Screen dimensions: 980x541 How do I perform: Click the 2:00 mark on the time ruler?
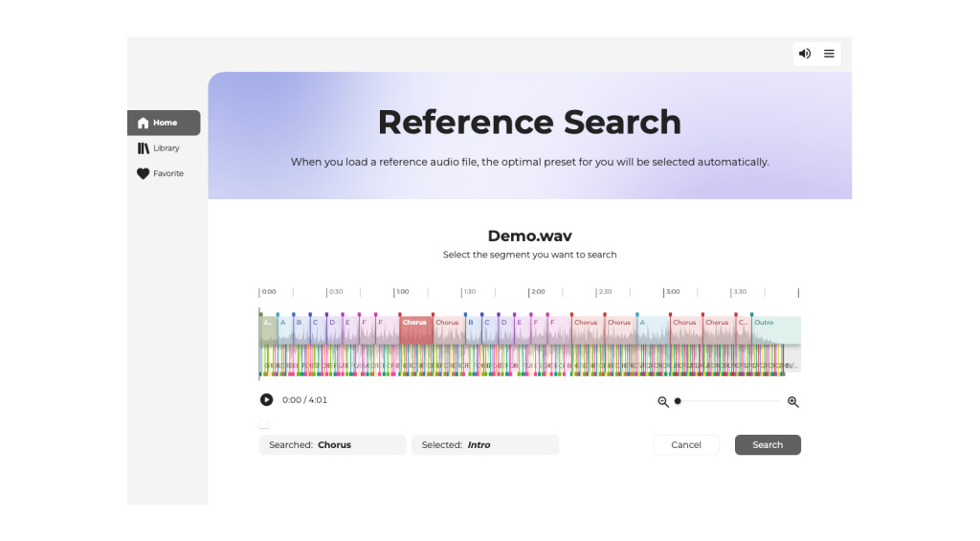[537, 292]
